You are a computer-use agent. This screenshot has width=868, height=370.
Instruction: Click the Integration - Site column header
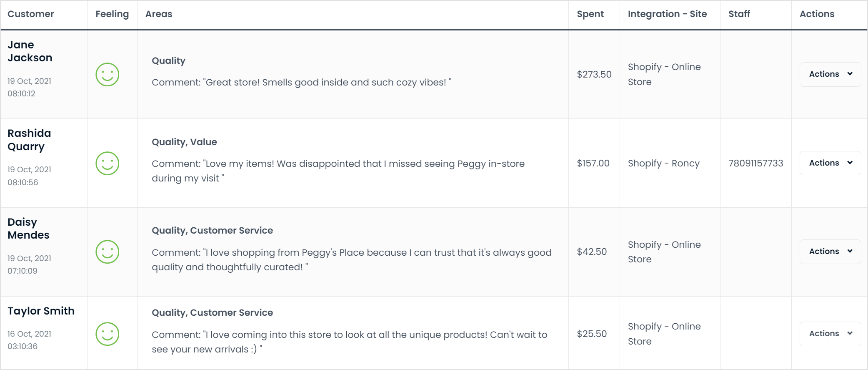tap(667, 14)
